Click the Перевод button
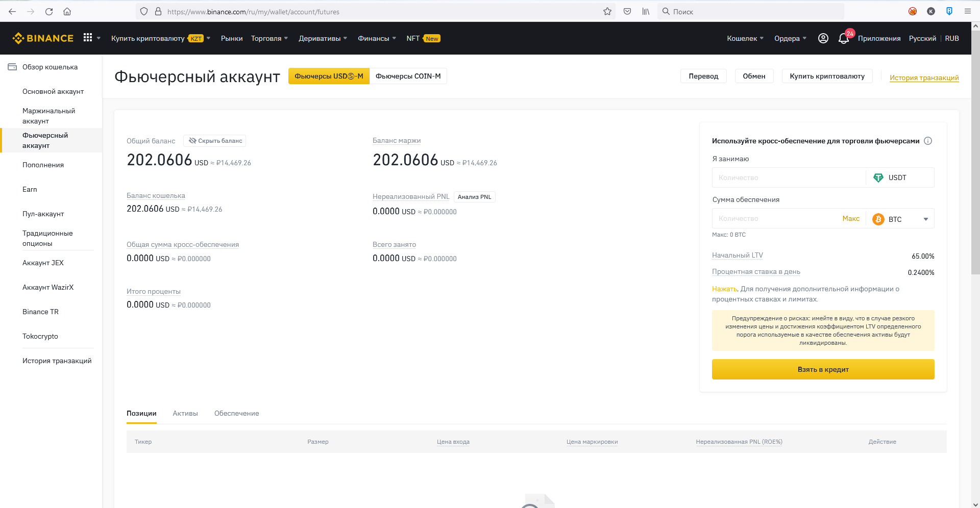Screen dimensions: 980x508 tap(703, 76)
